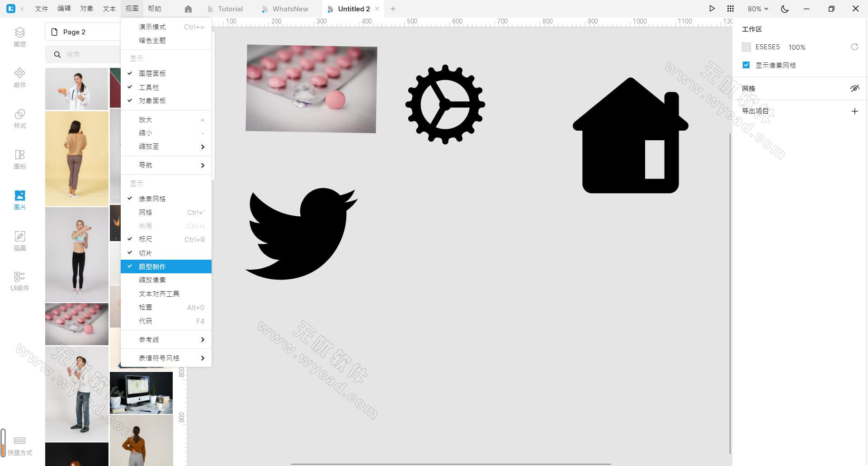
Task: Uncheck 显示像素网格 in the workspace panel
Action: [746, 65]
